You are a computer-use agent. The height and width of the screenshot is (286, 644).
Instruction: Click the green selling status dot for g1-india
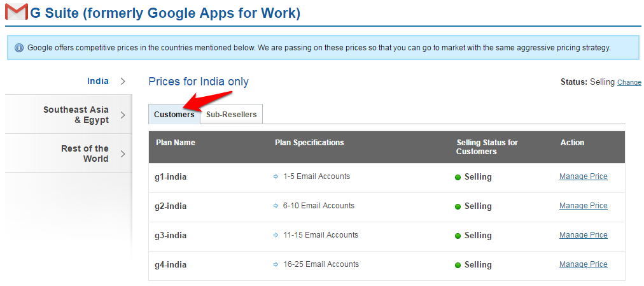click(458, 177)
